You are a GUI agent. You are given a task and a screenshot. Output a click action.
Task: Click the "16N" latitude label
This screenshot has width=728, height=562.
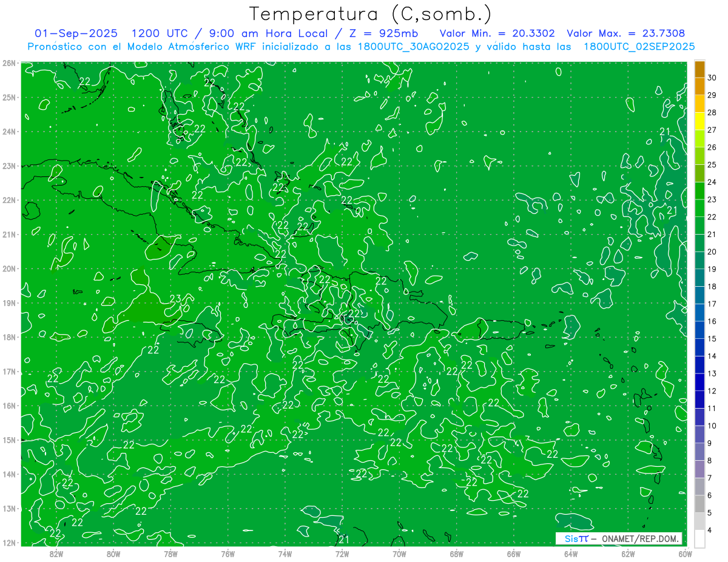point(8,406)
